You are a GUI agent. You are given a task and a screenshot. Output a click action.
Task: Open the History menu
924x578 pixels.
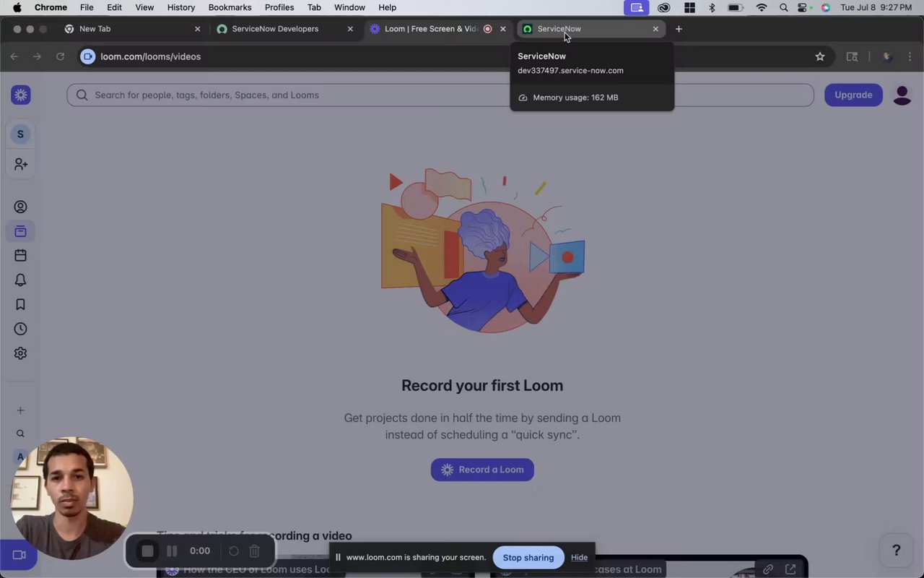tap(181, 7)
